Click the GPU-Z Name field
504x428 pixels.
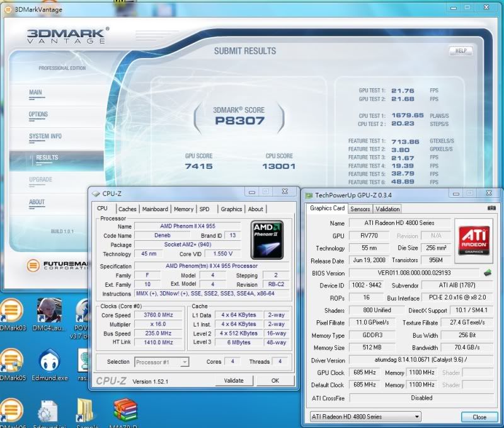(x=399, y=223)
